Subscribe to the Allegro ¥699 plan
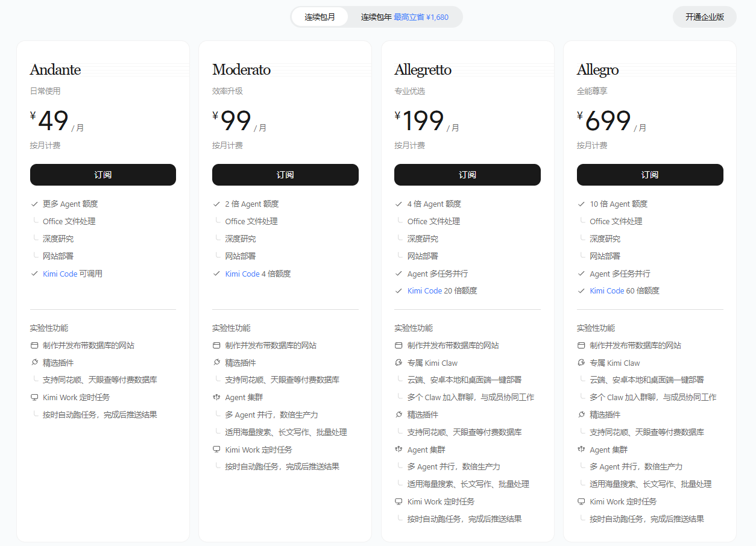Image resolution: width=756 pixels, height=546 pixels. point(650,175)
